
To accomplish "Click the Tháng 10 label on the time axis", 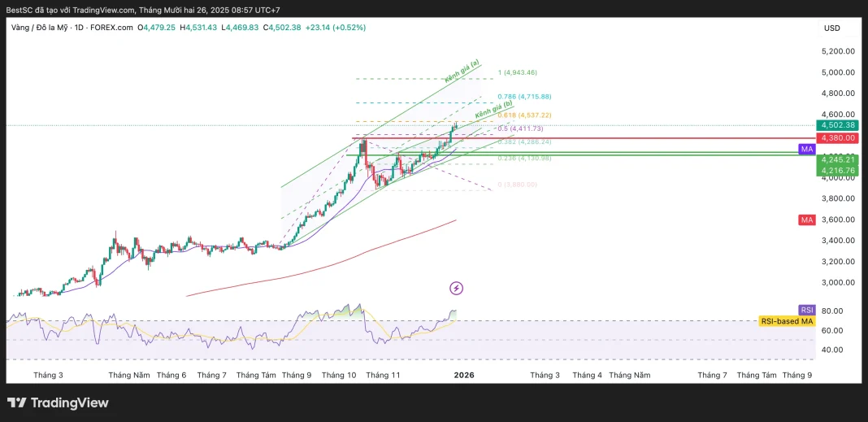I will point(339,375).
